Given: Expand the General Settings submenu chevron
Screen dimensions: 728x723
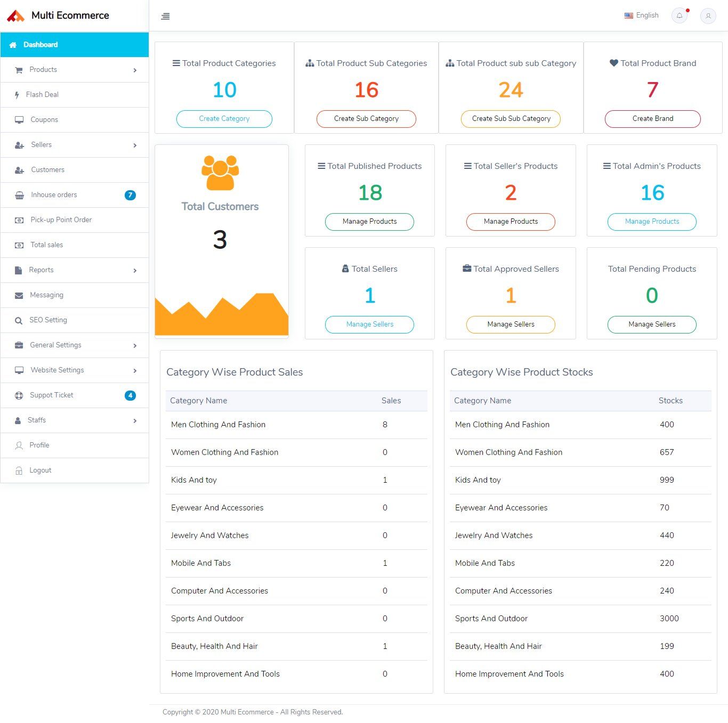Looking at the screenshot, I should point(135,346).
